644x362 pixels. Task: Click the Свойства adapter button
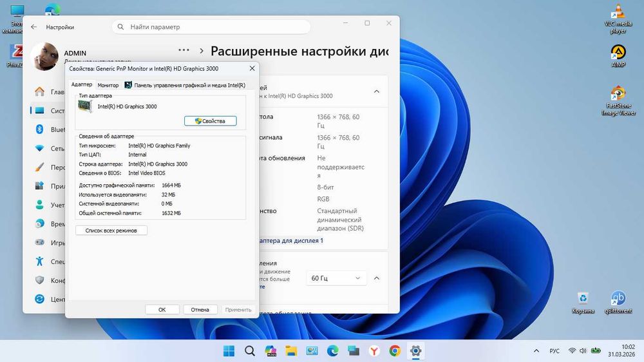(x=211, y=121)
